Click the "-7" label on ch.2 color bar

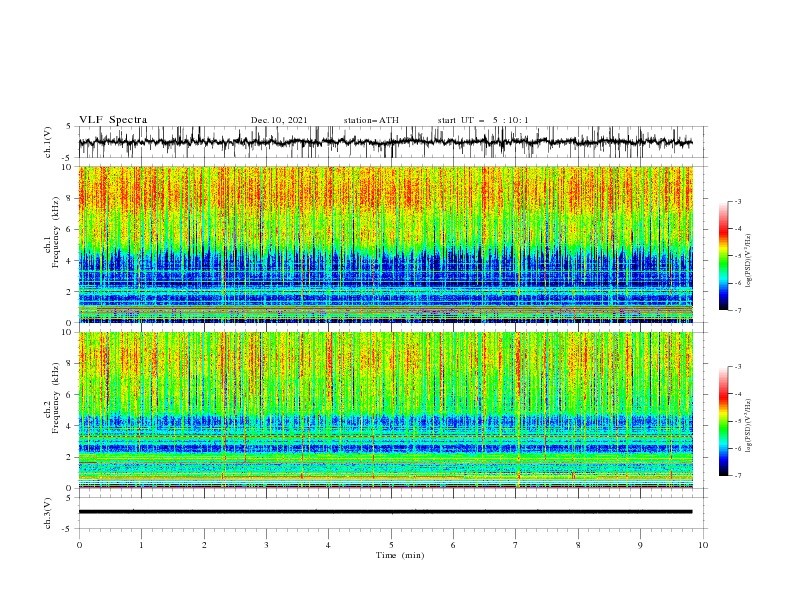click(x=737, y=476)
